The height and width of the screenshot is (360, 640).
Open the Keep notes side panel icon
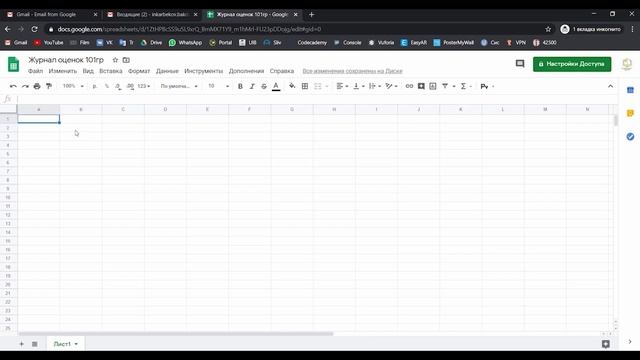(x=630, y=113)
